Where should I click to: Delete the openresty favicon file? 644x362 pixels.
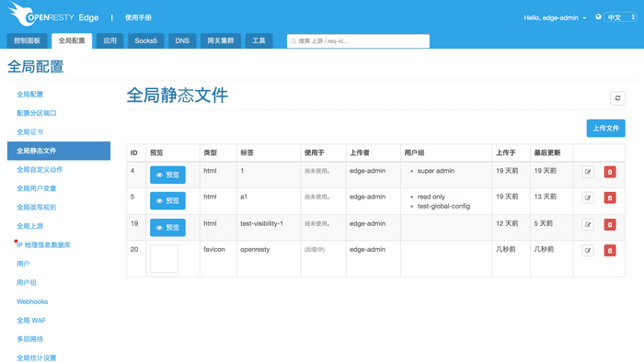[610, 250]
